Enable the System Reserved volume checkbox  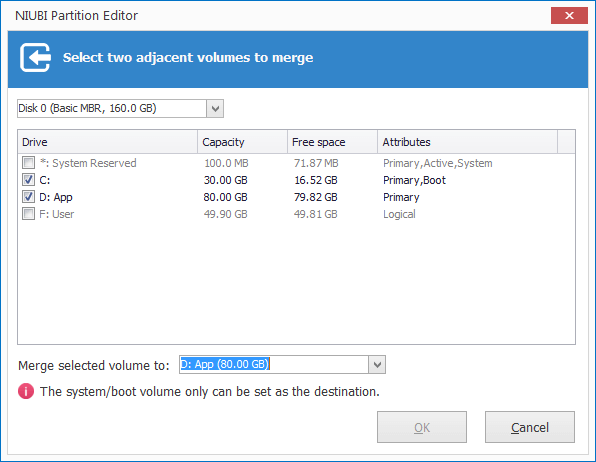[28, 163]
